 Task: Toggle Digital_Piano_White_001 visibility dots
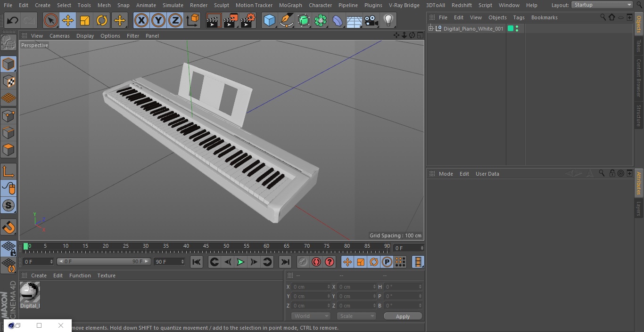517,29
